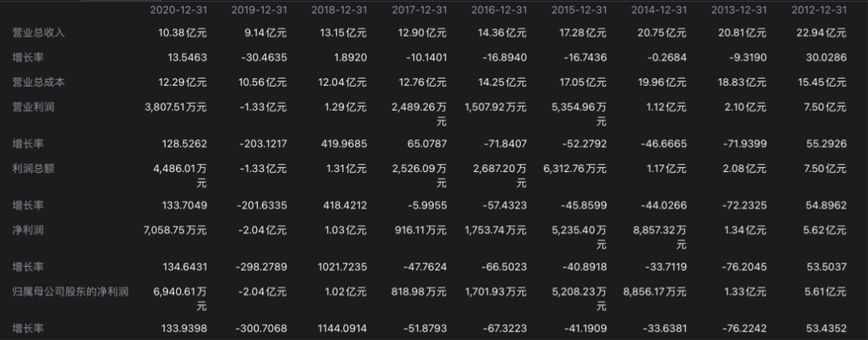
Task: Select the 2020-12-31 column header
Action: tap(178, 10)
